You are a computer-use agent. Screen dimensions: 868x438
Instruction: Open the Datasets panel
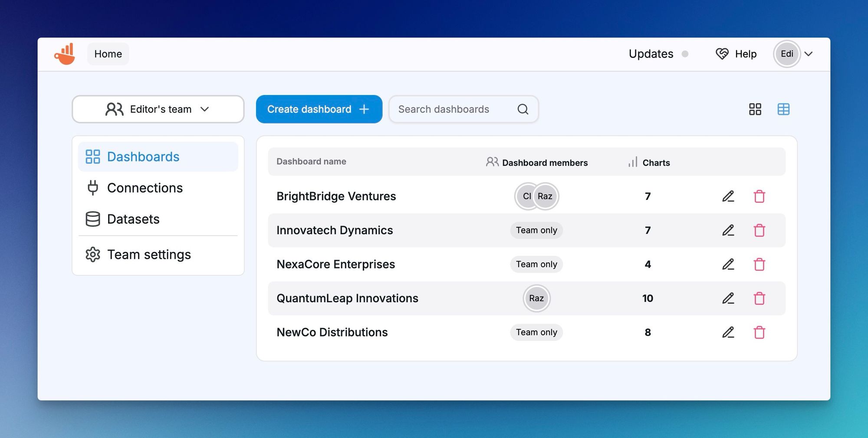click(133, 219)
